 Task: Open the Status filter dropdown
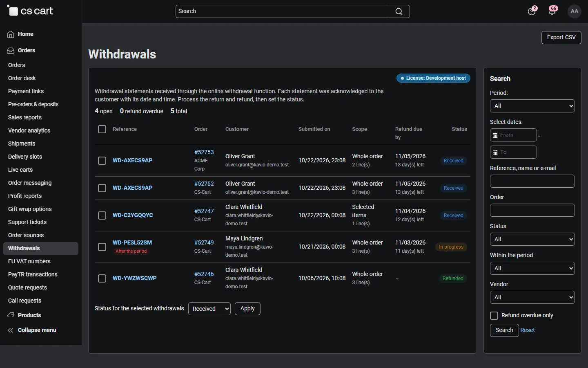[x=532, y=239]
